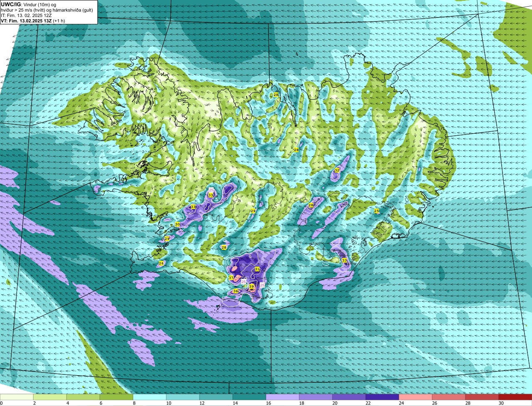Screen dimensions: 532x406
Task: Click the 10–12 m/s legend color swatch
Action: [183, 397]
